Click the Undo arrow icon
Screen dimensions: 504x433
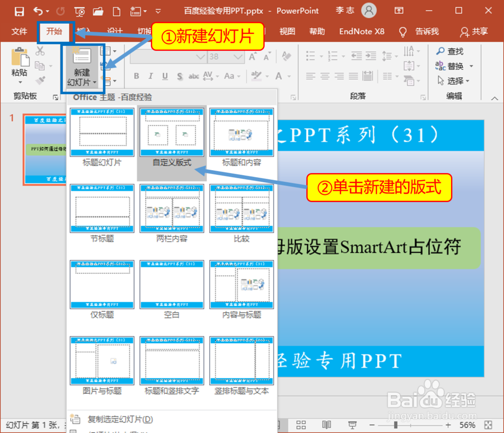(38, 12)
